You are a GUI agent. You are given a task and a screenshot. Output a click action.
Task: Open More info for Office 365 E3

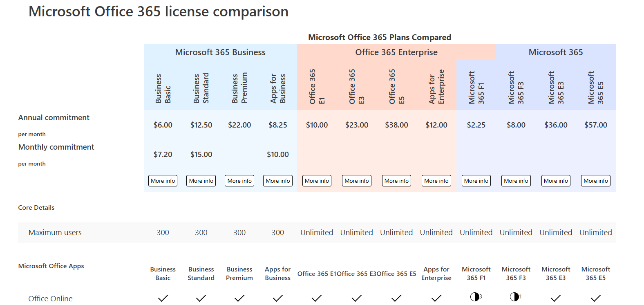357,181
